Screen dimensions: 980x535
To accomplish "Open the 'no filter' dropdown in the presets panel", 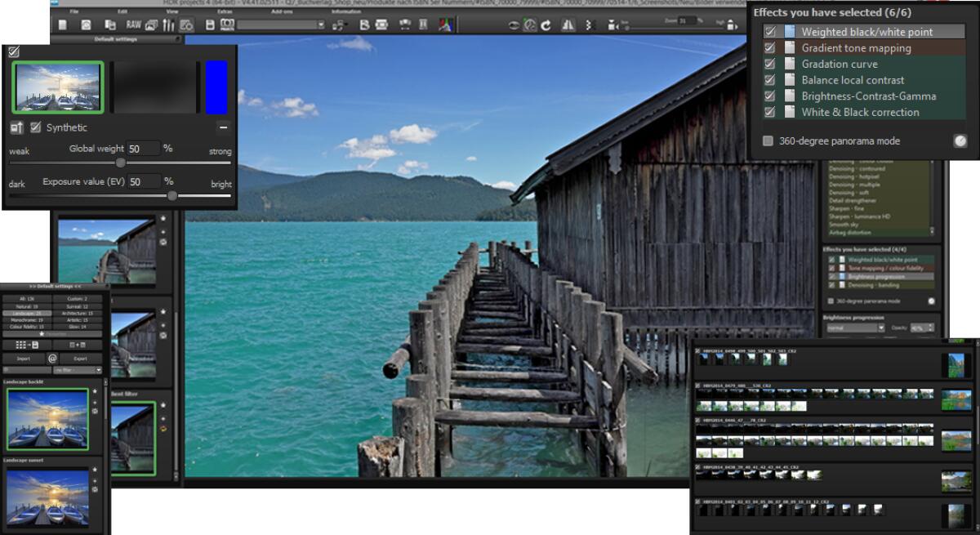I will (x=78, y=369).
